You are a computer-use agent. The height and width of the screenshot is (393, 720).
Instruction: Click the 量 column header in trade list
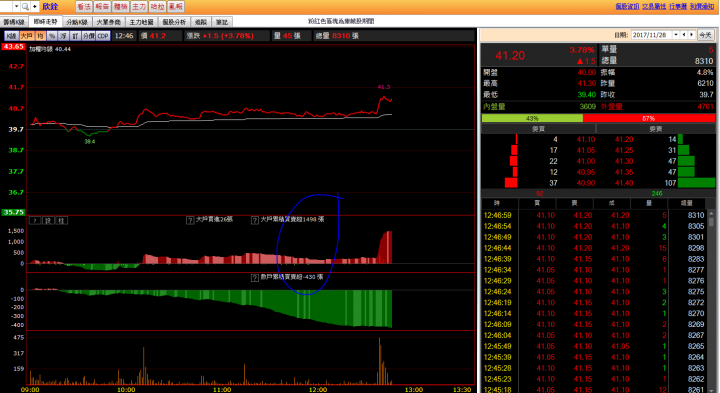click(649, 203)
